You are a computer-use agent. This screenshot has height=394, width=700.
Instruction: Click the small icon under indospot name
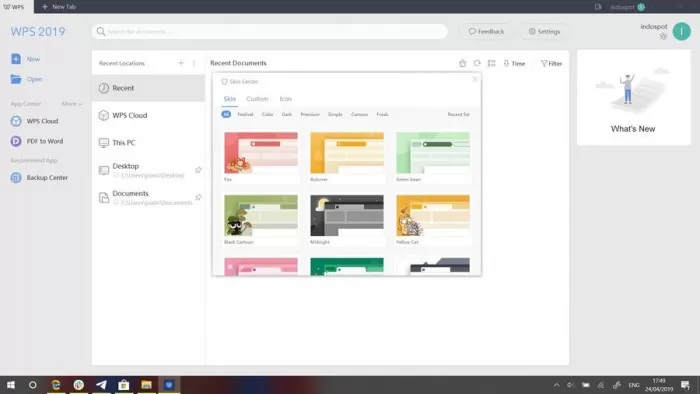[663, 36]
